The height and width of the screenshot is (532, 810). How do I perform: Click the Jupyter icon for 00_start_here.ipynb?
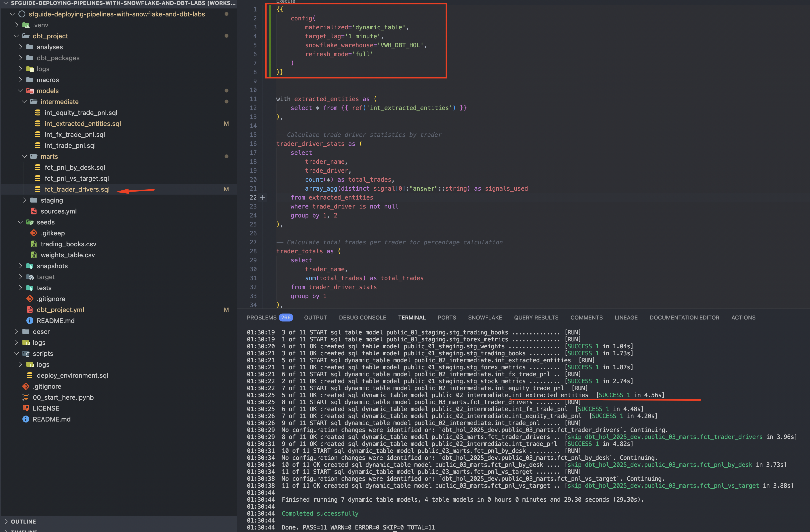pos(26,397)
